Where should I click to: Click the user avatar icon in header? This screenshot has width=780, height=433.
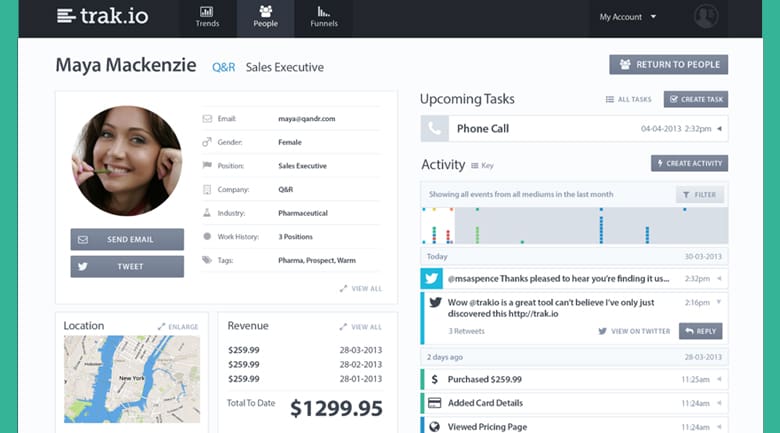tap(707, 17)
